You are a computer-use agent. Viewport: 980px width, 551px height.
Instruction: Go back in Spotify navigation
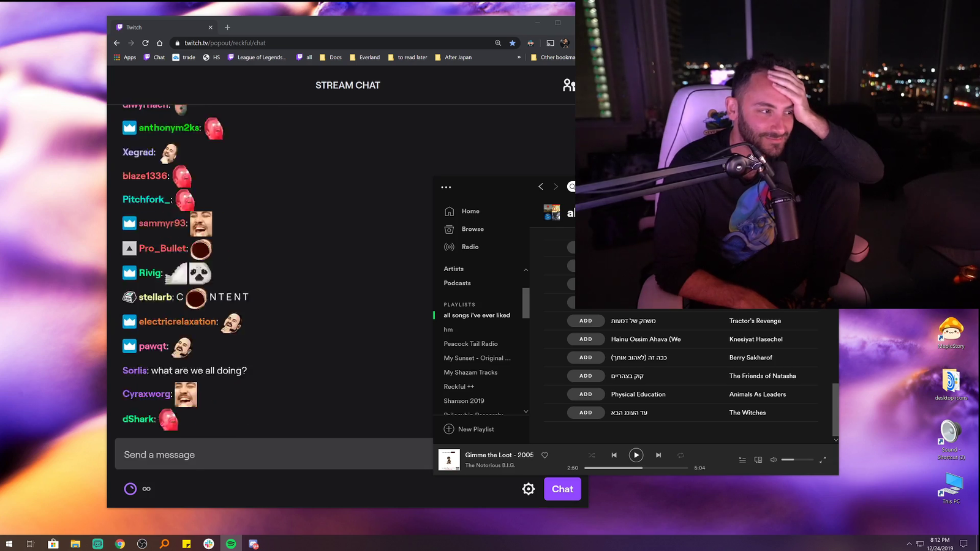point(541,187)
